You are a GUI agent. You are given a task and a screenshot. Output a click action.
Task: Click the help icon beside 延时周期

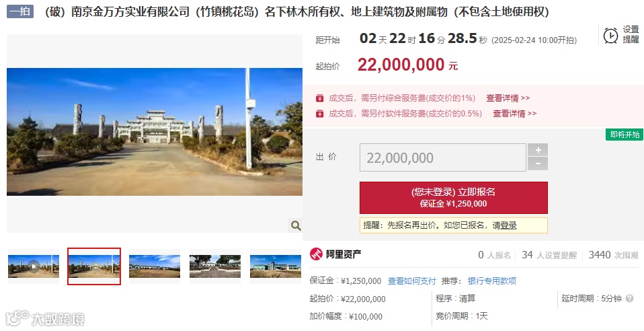click(629, 299)
